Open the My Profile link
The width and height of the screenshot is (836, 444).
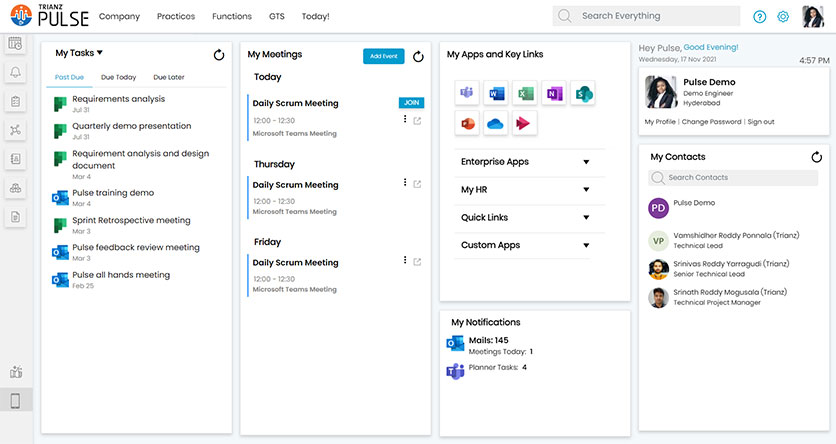tap(660, 122)
